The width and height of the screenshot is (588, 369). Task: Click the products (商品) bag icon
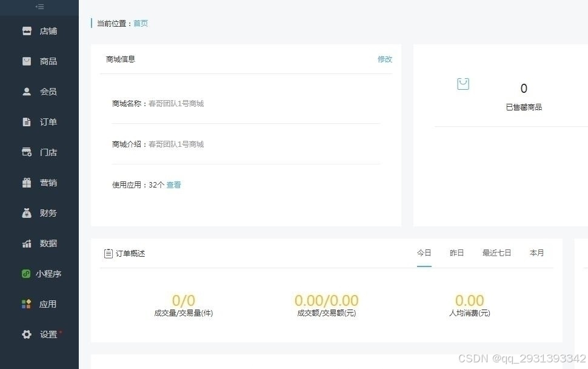[x=27, y=61]
